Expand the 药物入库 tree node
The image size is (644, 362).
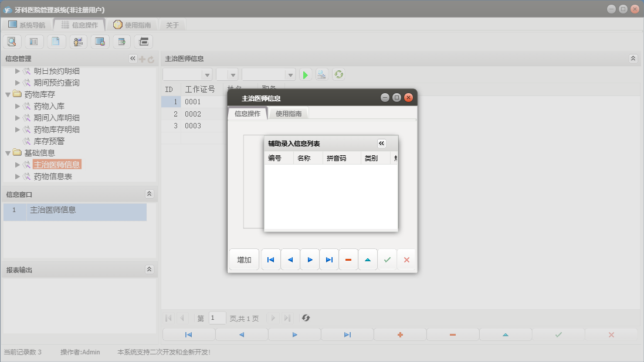pyautogui.click(x=18, y=106)
